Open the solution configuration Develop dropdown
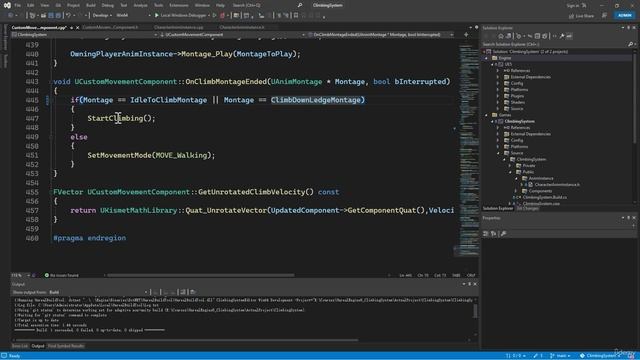The image size is (640, 360). tap(102, 16)
